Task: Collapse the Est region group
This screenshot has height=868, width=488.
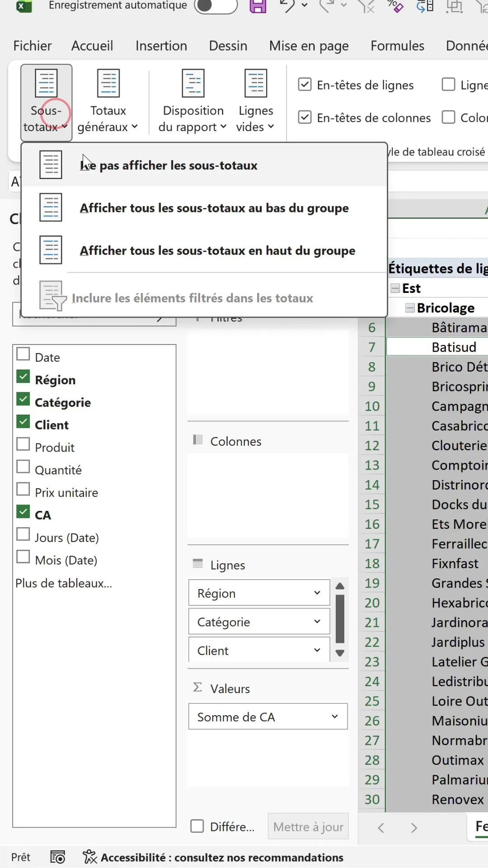Action: (395, 288)
